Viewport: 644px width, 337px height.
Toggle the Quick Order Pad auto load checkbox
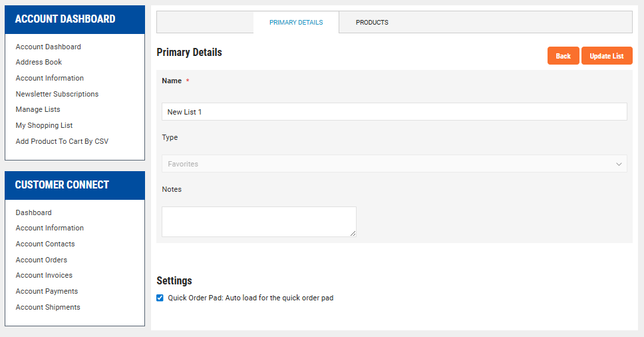coord(160,298)
